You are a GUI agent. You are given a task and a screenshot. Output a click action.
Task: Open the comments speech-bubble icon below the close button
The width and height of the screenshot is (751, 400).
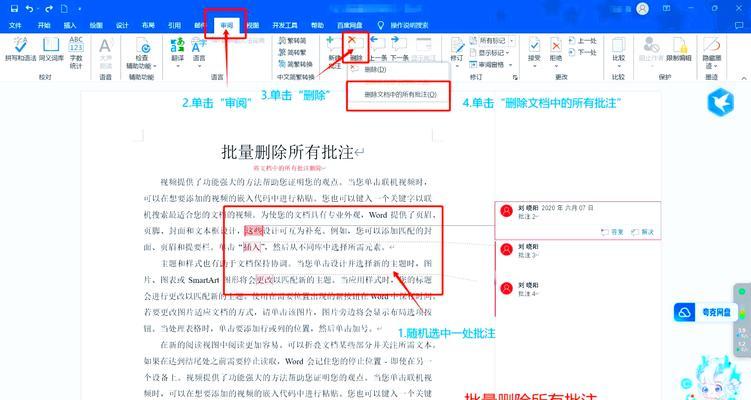tap(739, 25)
